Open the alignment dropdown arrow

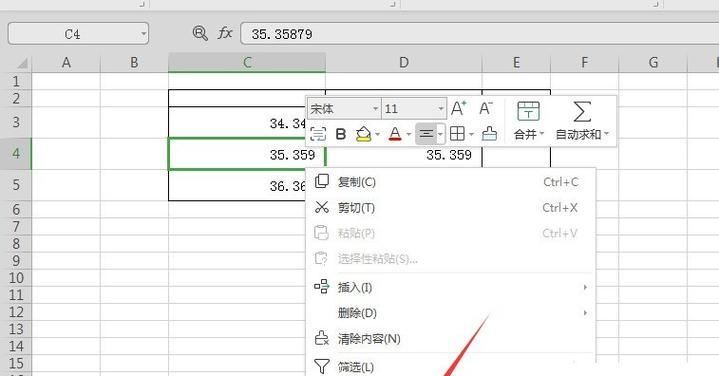441,134
